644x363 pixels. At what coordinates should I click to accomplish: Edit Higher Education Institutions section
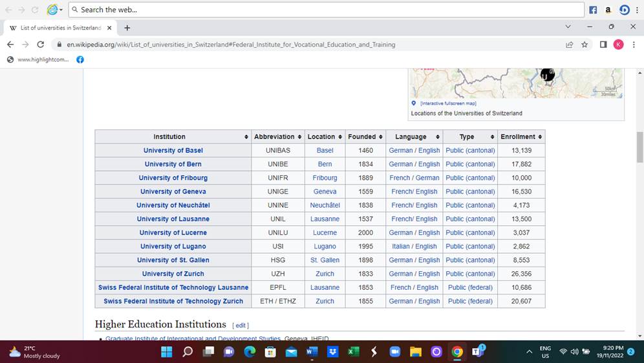pyautogui.click(x=241, y=325)
